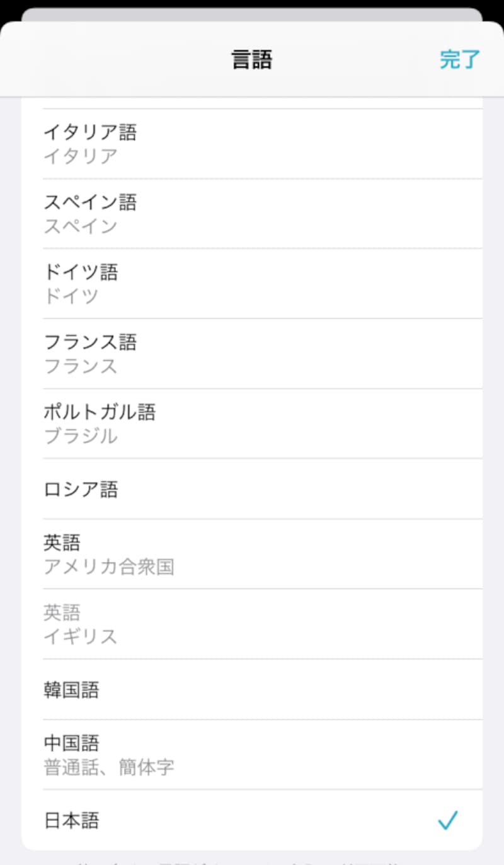Click the 言語 title in header

[251, 60]
